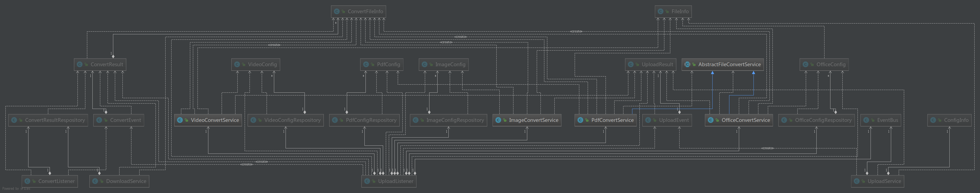Select the text label PdfConfig
The width and height of the screenshot is (980, 193).
(389, 64)
